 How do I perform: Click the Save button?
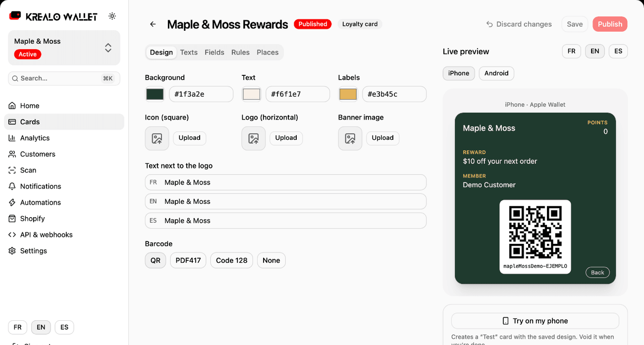pyautogui.click(x=575, y=24)
